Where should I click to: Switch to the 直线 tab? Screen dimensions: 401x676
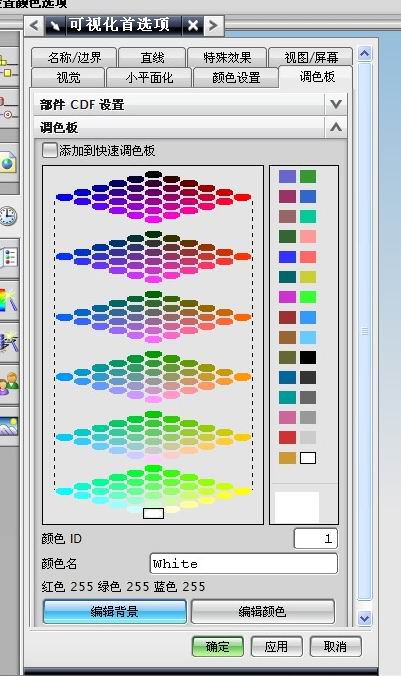[x=152, y=57]
